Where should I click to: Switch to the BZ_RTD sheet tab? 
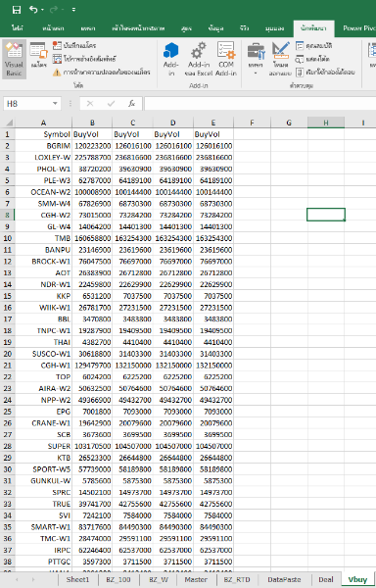[x=237, y=579]
